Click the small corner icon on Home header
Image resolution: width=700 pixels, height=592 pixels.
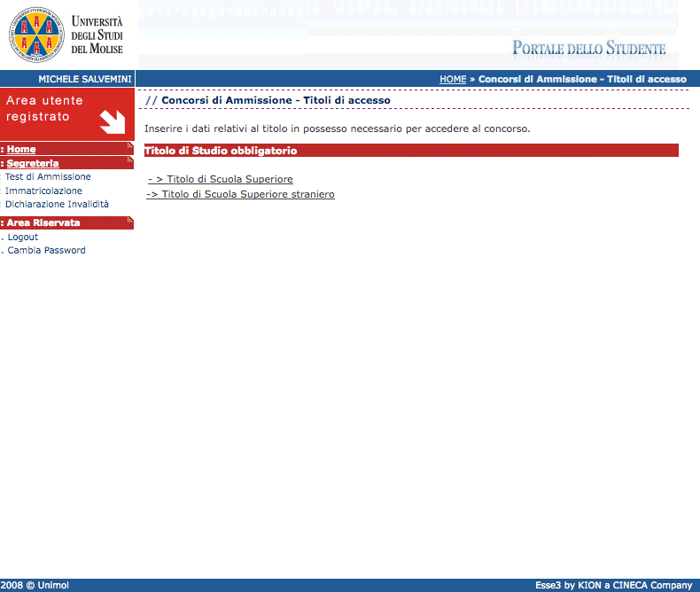130,145
